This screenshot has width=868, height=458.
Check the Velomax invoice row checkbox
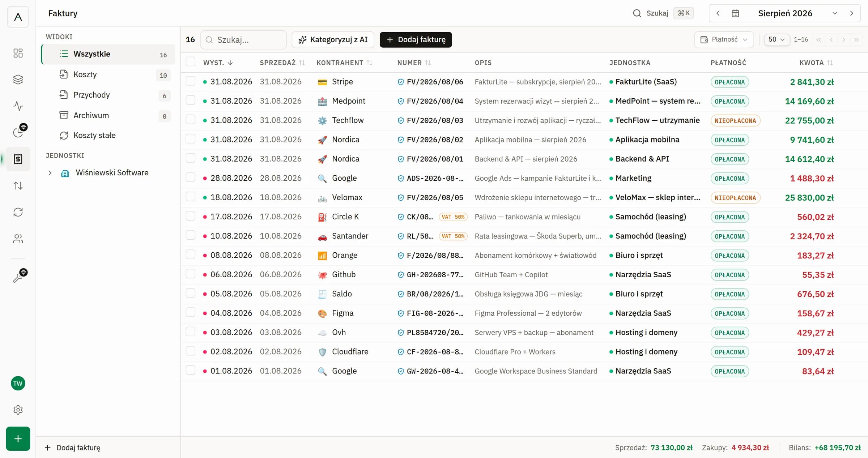click(x=191, y=197)
